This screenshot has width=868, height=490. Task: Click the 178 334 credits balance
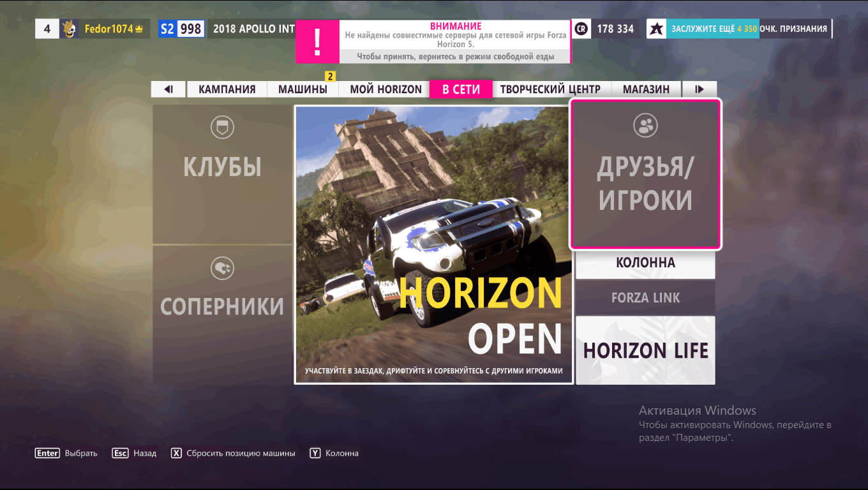[x=615, y=29]
